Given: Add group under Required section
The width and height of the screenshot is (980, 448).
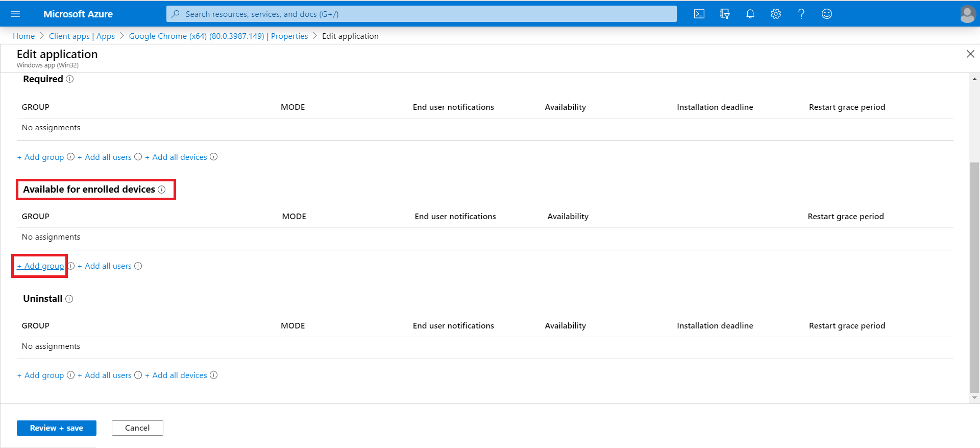Looking at the screenshot, I should click(x=40, y=157).
